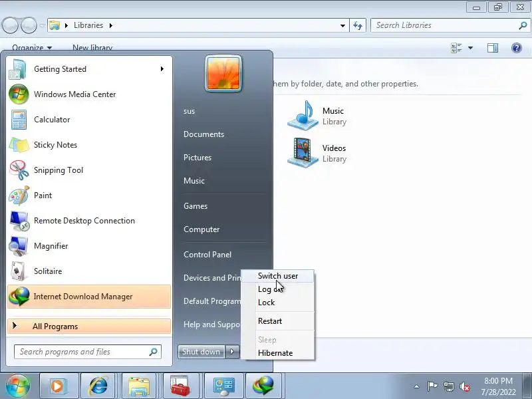Expand the arrow before Libraries in address bar
This screenshot has height=399, width=532.
tap(66, 25)
